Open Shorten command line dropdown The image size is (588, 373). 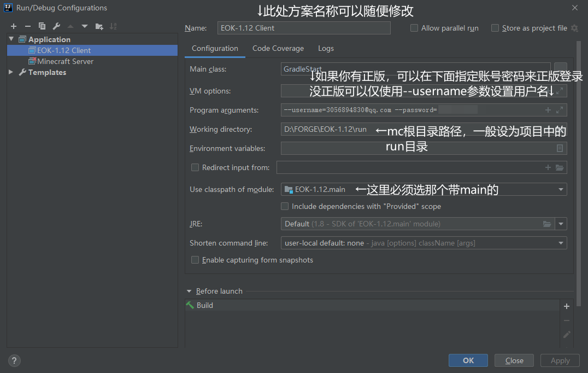click(561, 243)
